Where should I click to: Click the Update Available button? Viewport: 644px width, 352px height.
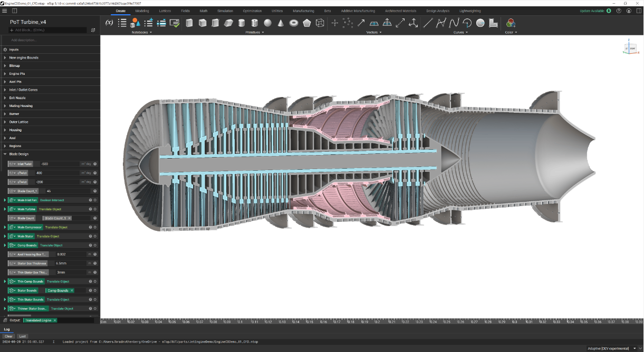[595, 11]
